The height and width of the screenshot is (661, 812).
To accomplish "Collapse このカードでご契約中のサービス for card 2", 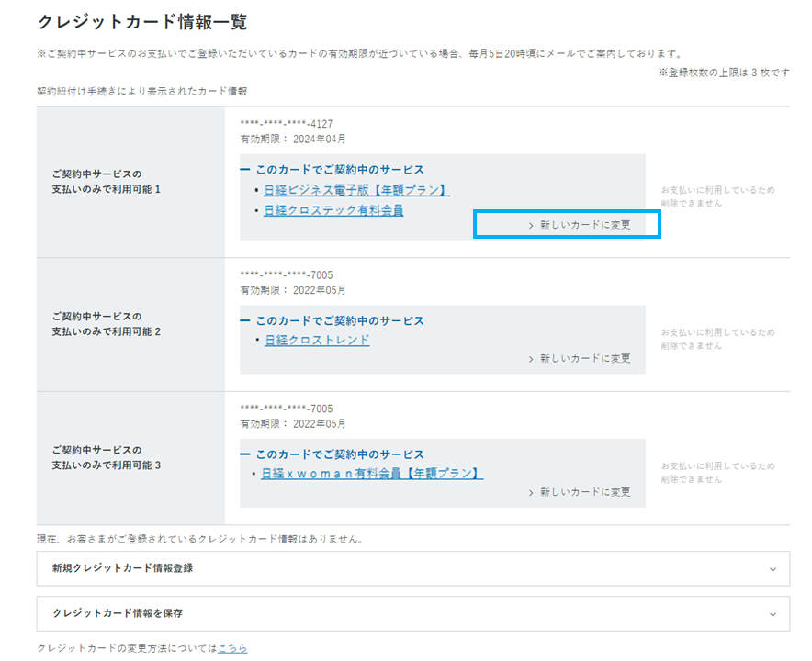I will click(332, 321).
